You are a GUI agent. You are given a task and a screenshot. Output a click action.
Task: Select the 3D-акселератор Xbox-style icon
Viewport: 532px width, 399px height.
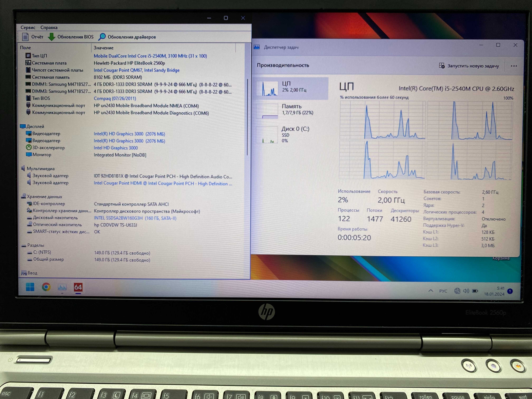tap(29, 147)
